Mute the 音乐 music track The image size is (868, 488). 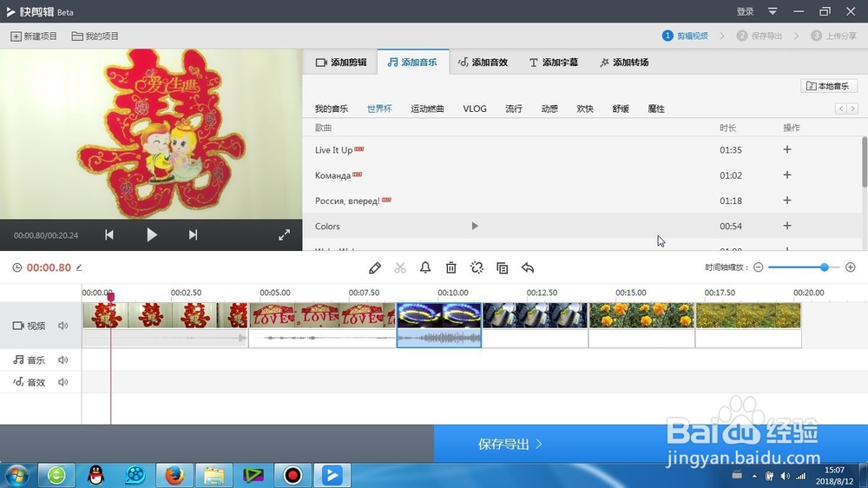point(63,360)
